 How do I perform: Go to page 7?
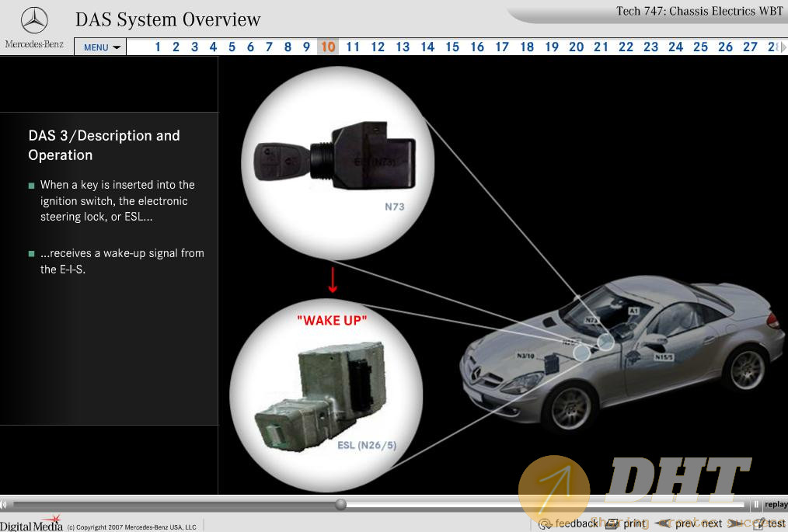tap(269, 47)
